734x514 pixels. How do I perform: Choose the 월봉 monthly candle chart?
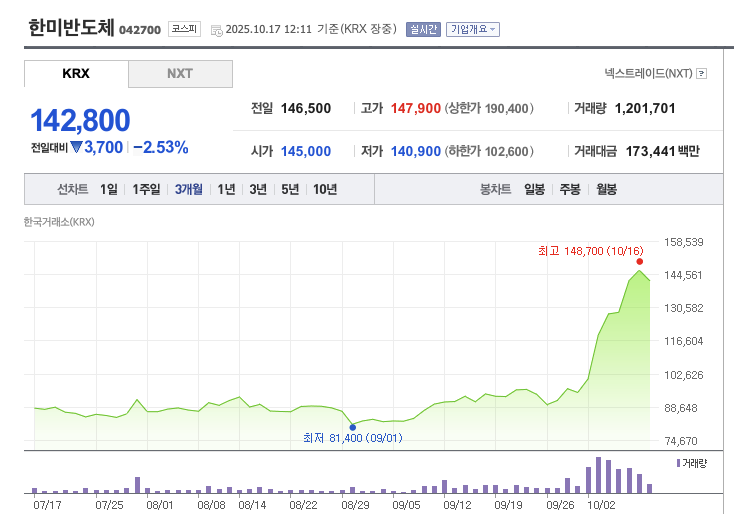click(x=606, y=189)
